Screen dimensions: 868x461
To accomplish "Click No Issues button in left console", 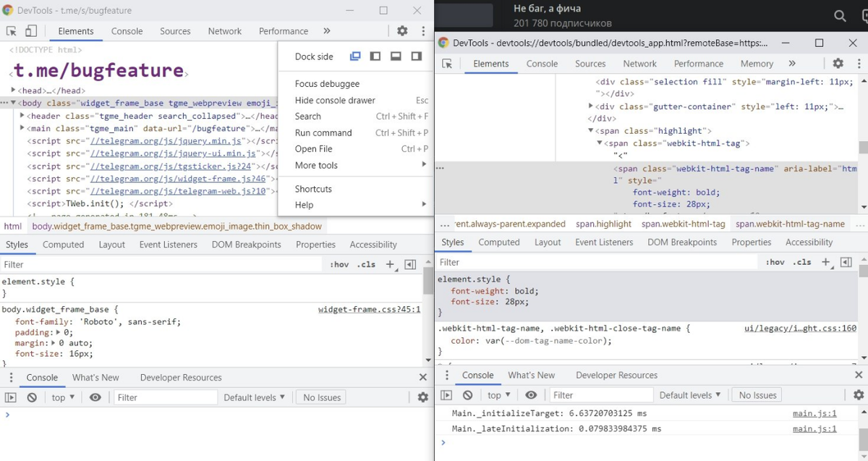I will coord(322,397).
